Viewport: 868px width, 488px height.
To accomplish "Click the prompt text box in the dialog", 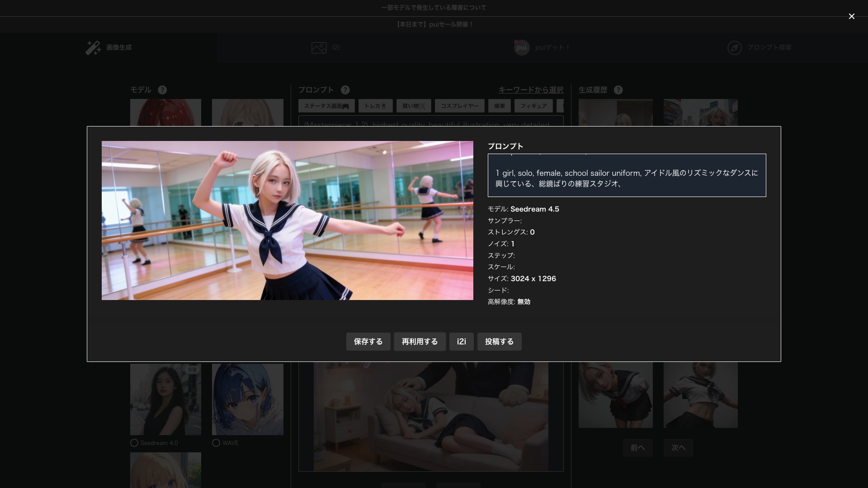I will tap(627, 175).
